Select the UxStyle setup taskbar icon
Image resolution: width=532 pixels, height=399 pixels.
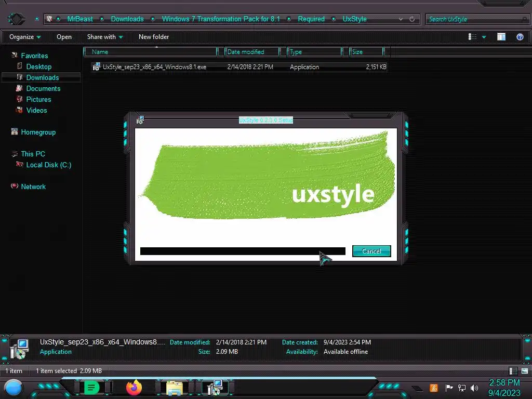point(216,388)
